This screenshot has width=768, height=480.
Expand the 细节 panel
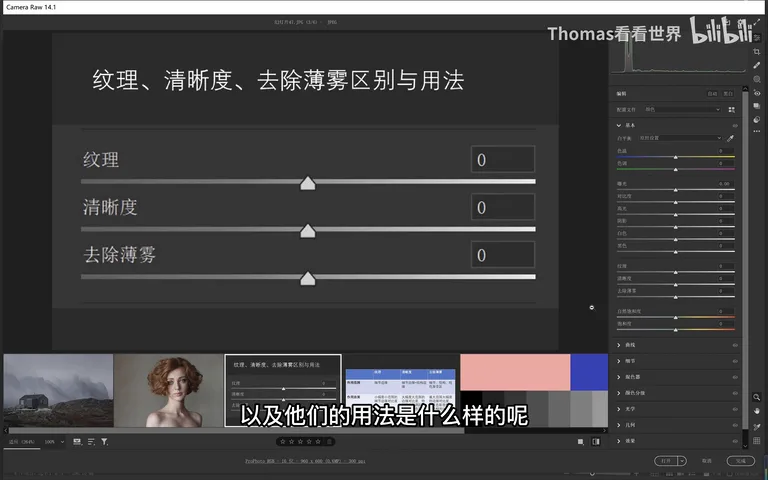[x=619, y=361]
